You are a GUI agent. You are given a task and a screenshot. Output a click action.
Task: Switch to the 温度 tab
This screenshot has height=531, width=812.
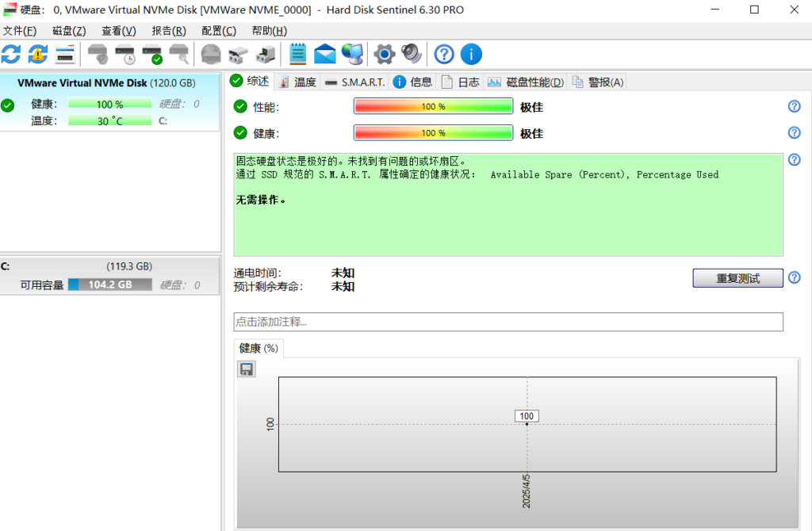tap(297, 82)
